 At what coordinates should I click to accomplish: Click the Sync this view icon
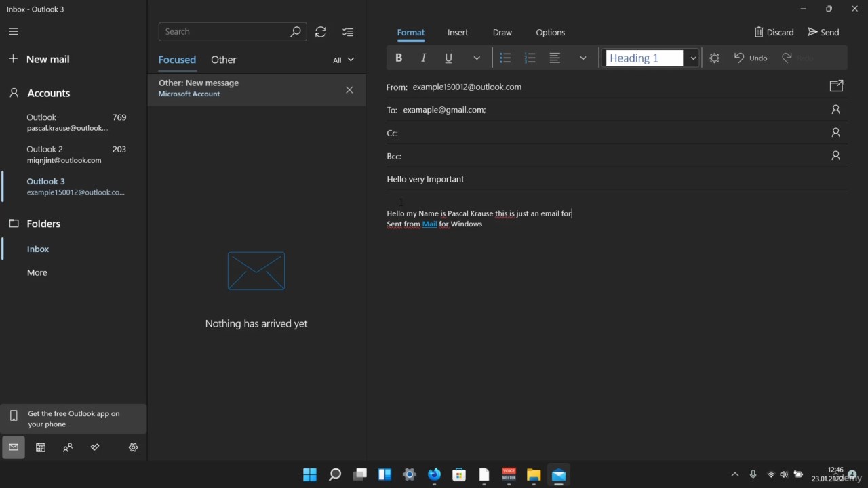pos(321,32)
